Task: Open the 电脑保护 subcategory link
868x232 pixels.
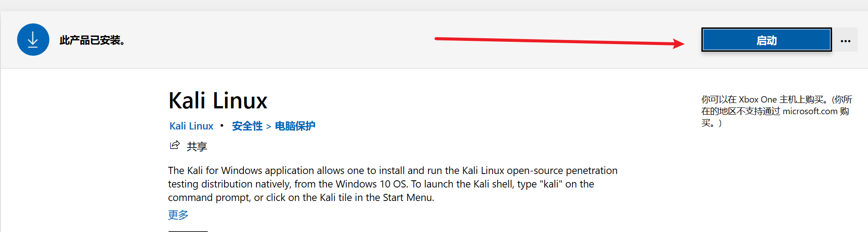Action: [x=295, y=126]
